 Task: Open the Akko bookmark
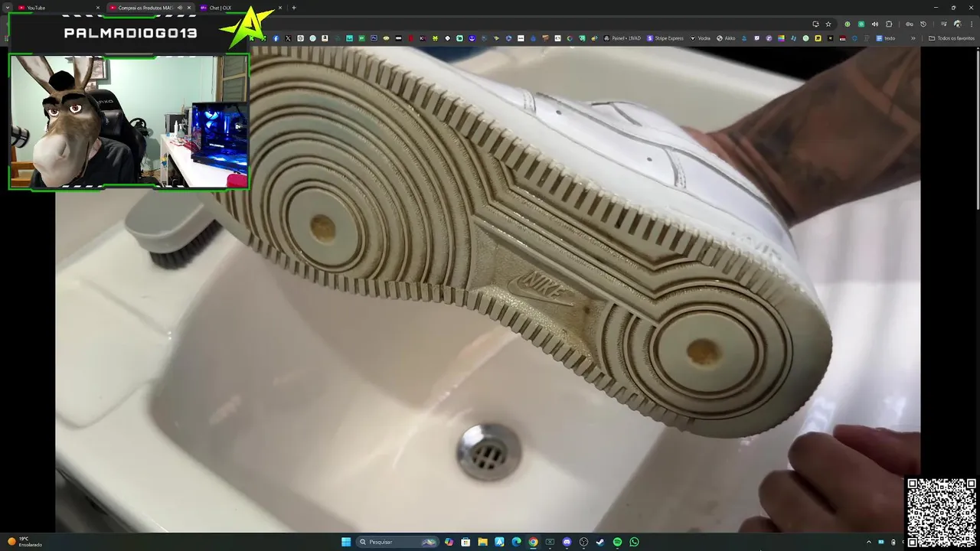coord(725,38)
